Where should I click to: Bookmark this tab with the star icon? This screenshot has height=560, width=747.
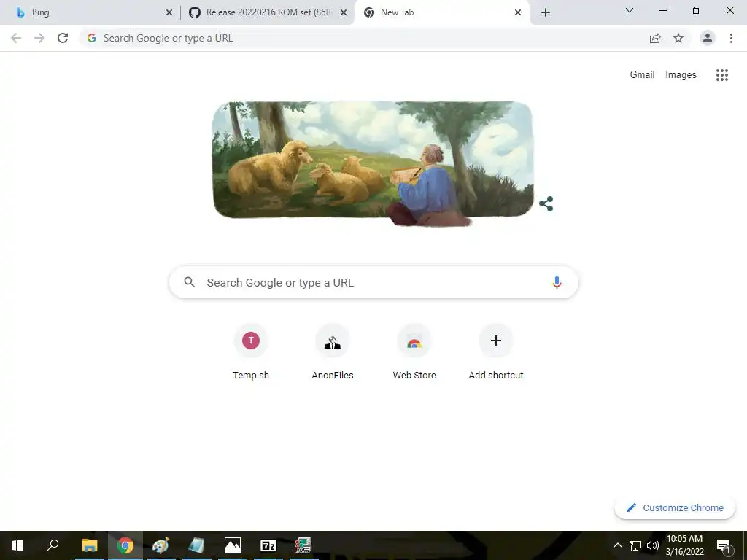pyautogui.click(x=678, y=38)
